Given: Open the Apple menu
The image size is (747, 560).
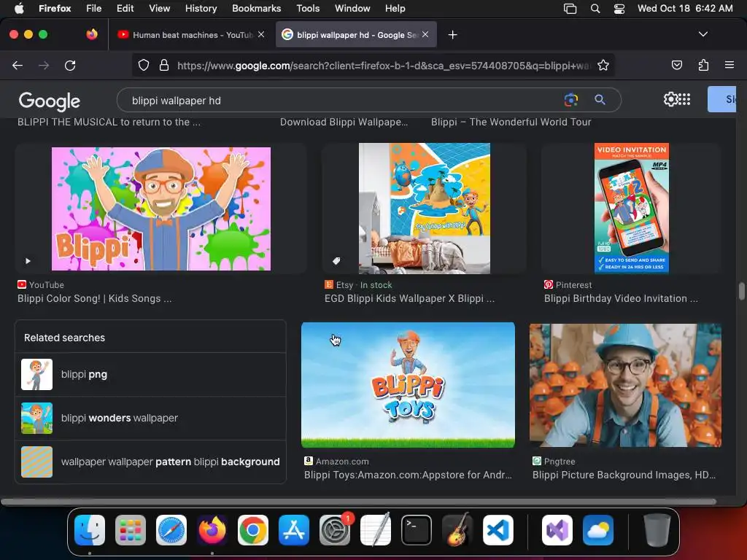Looking at the screenshot, I should point(19,8).
